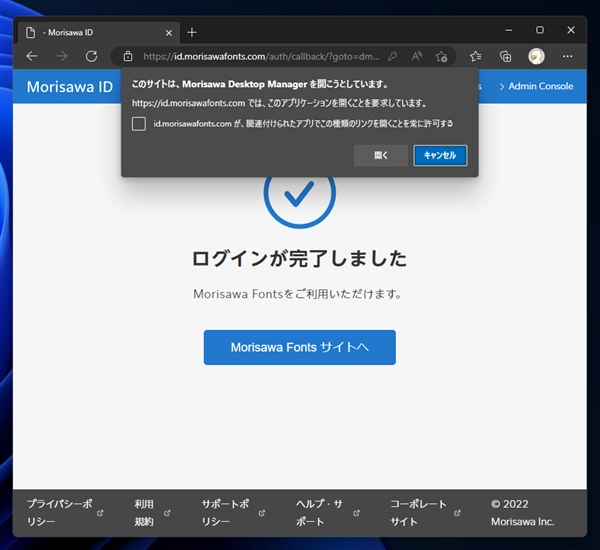Click the 開く button in the dialog
600x550 pixels.
tap(381, 155)
